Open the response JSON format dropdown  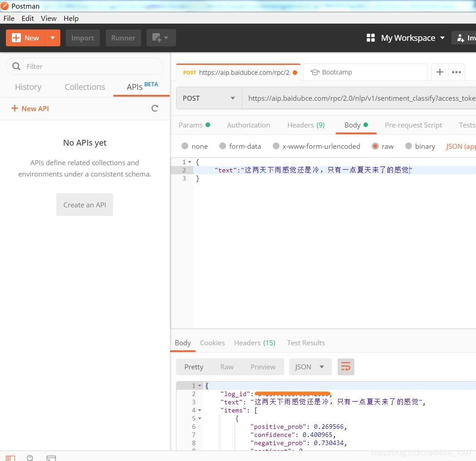pos(310,367)
